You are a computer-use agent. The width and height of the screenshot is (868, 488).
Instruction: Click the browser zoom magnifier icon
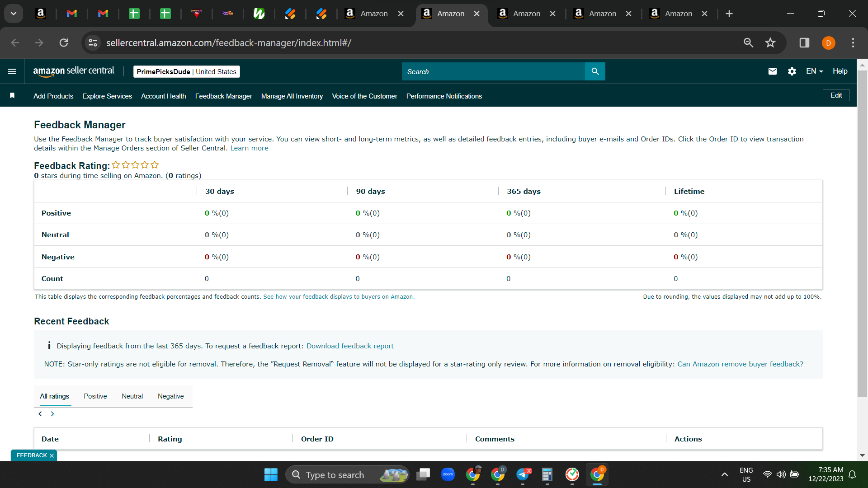point(748,42)
